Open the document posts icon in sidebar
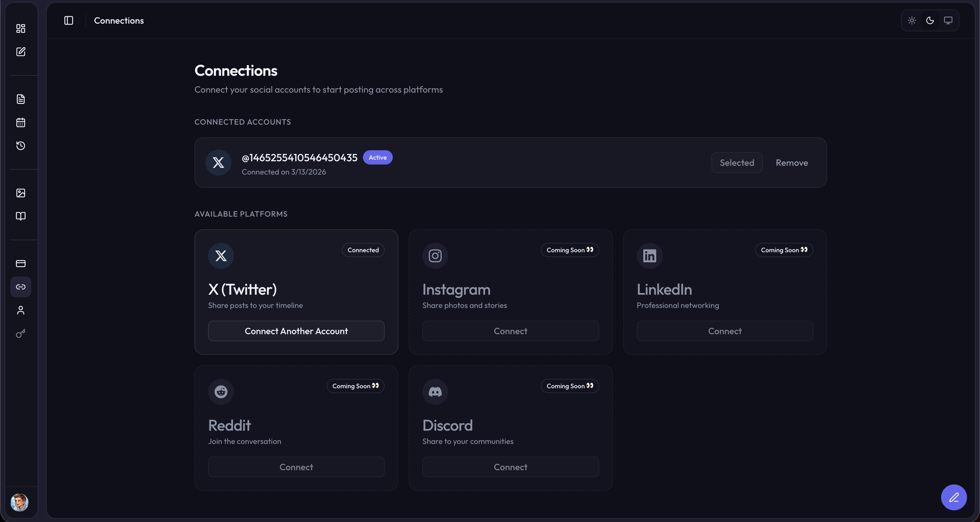Image resolution: width=980 pixels, height=522 pixels. [20, 99]
